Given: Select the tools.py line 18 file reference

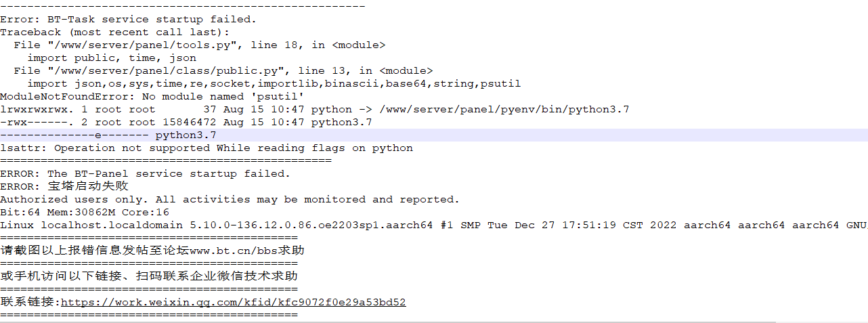Looking at the screenshot, I should point(200,45).
